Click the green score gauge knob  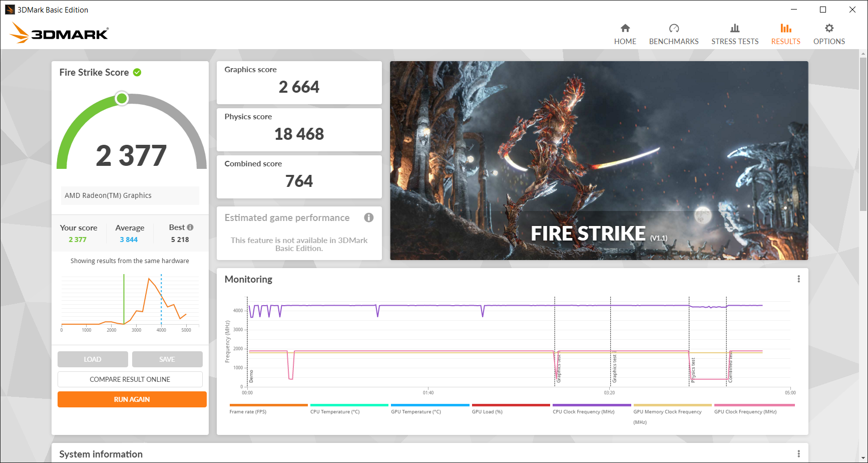point(122,98)
